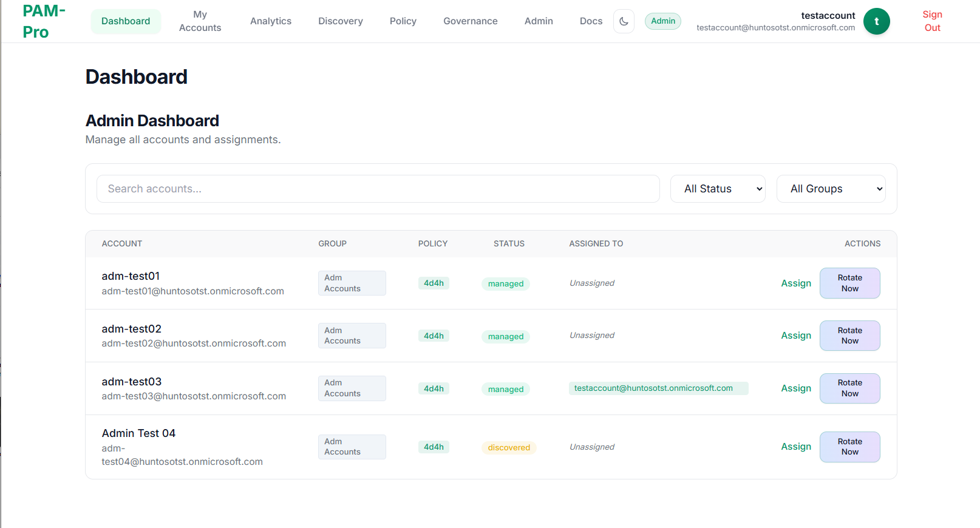Open testaccount avatar circle
Image resolution: width=980 pixels, height=528 pixels.
876,21
